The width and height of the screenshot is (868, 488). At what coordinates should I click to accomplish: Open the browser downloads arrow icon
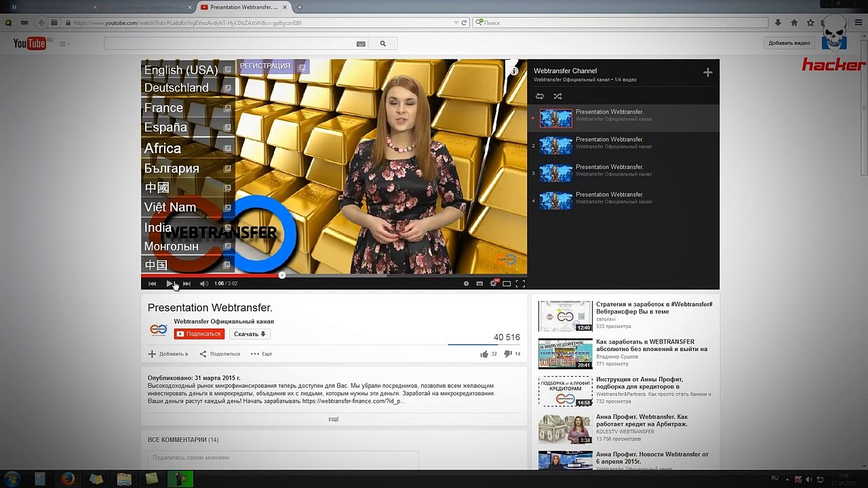click(x=778, y=22)
